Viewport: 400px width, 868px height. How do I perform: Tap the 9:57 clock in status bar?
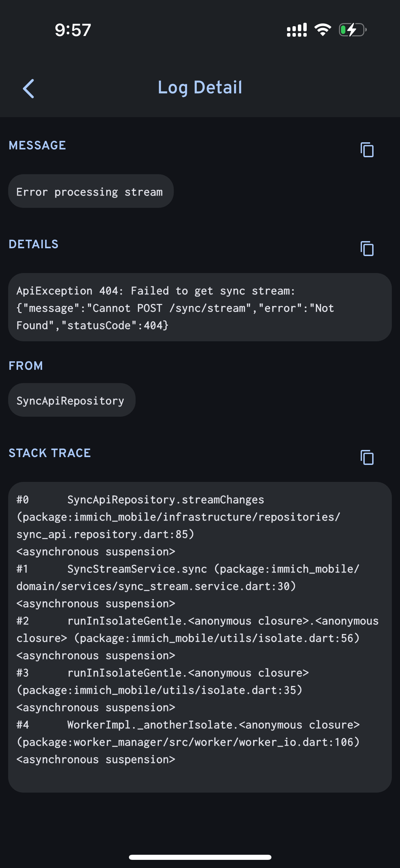[73, 30]
